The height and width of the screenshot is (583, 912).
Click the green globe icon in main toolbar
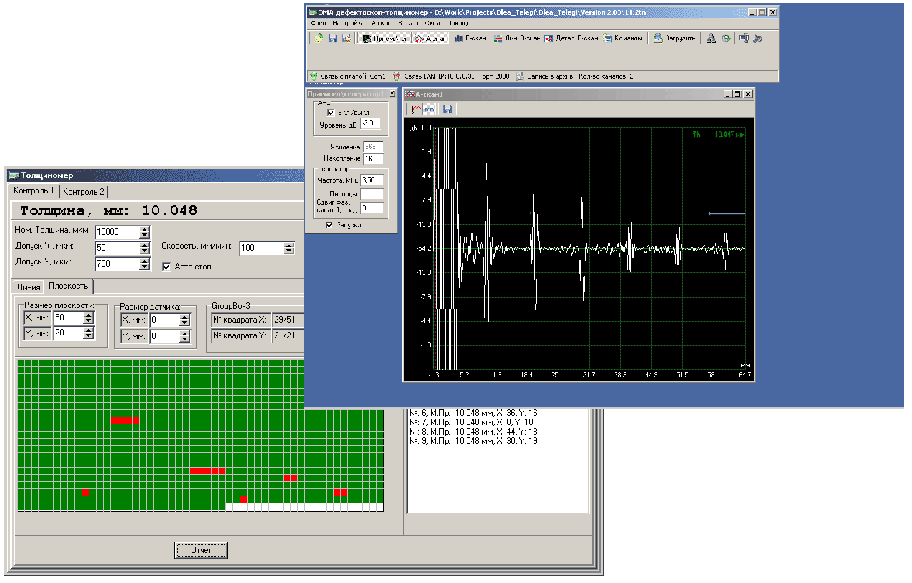726,38
